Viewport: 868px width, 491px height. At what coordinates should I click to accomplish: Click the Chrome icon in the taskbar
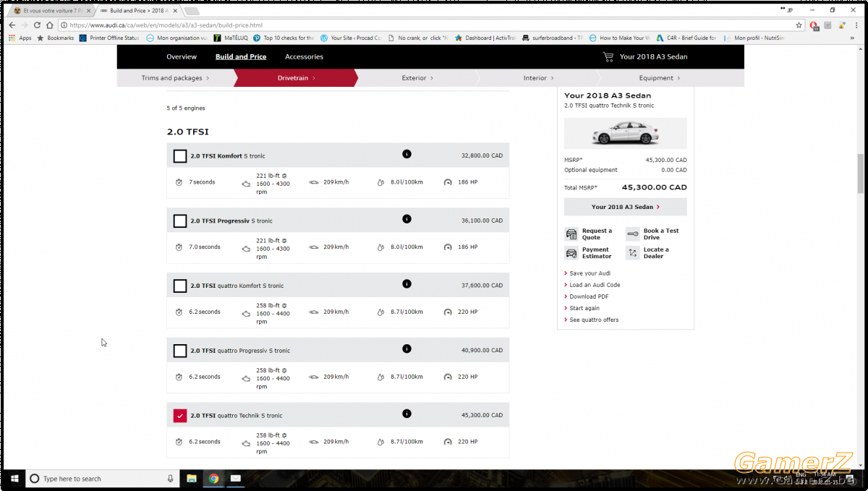click(214, 479)
